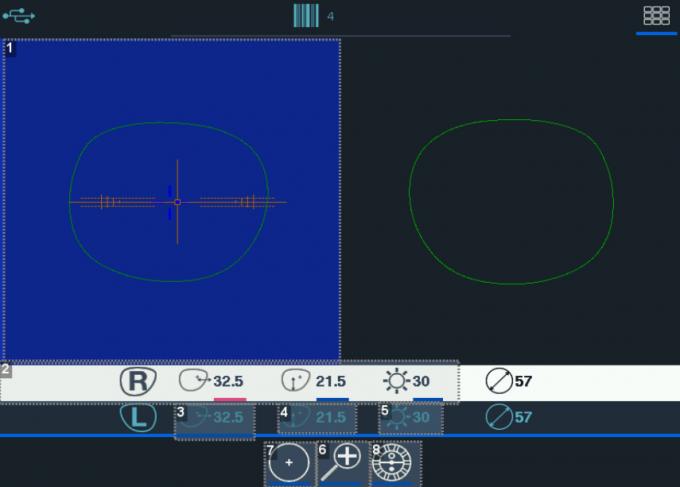Click the centering cross marker in lens
This screenshot has height=487, width=680.
pyautogui.click(x=177, y=202)
